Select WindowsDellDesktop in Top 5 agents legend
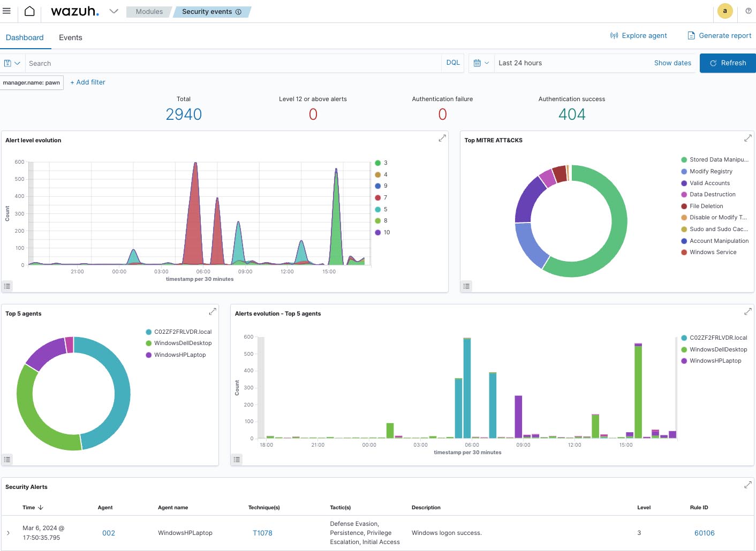Viewport: 756px width, 551px height. 179,343
